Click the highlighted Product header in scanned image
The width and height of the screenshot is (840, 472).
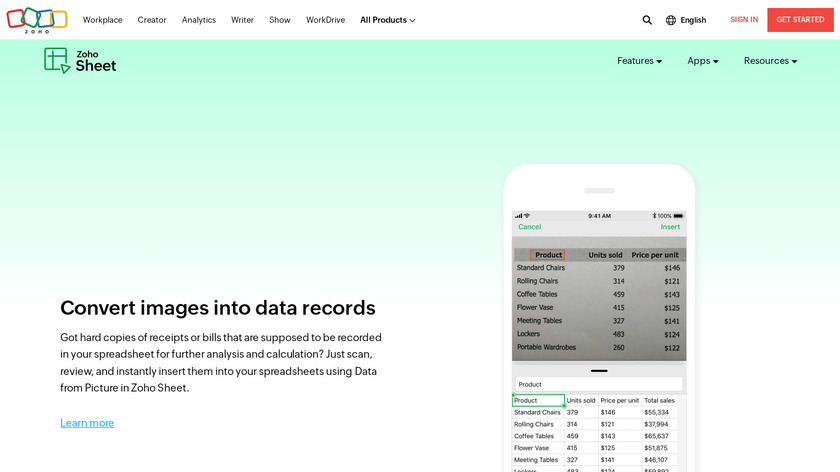[x=548, y=255]
